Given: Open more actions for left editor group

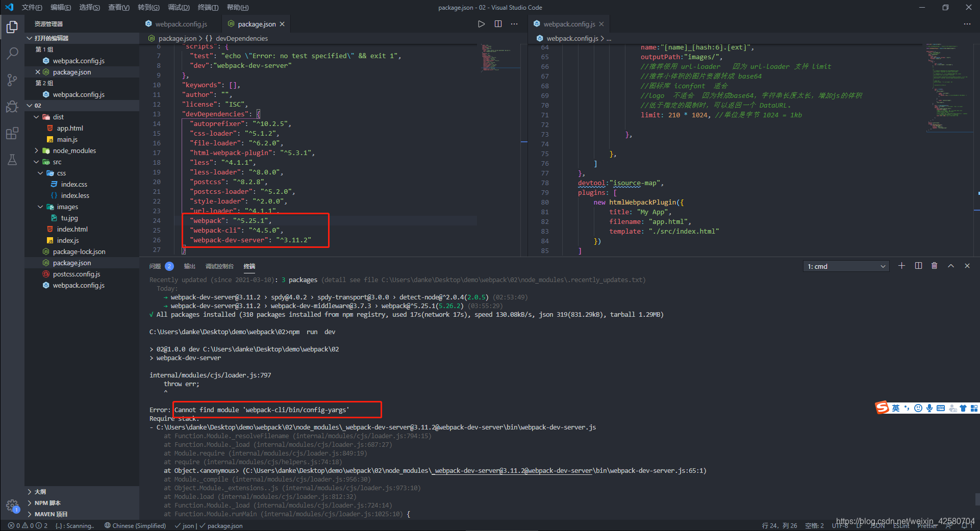Looking at the screenshot, I should click(514, 24).
